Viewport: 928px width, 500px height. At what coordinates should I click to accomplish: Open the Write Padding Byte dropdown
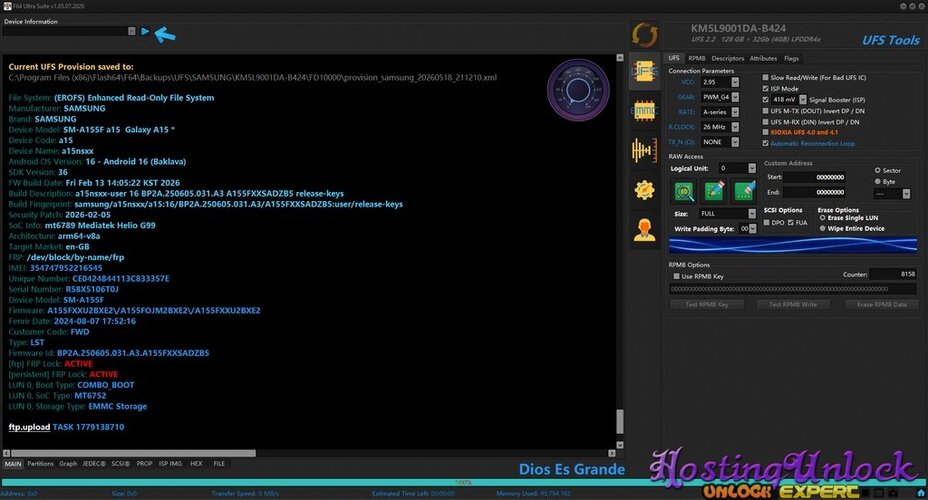point(753,228)
